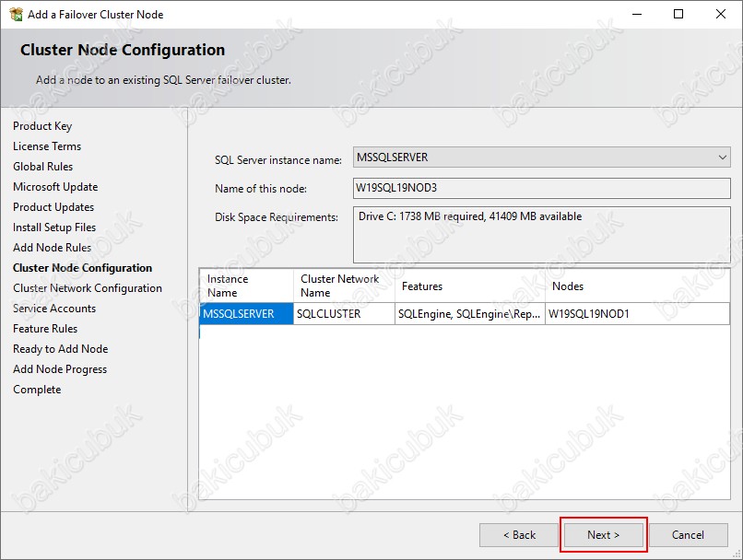This screenshot has width=743, height=560.
Task: Select Install Setup Files step
Action: coord(54,227)
